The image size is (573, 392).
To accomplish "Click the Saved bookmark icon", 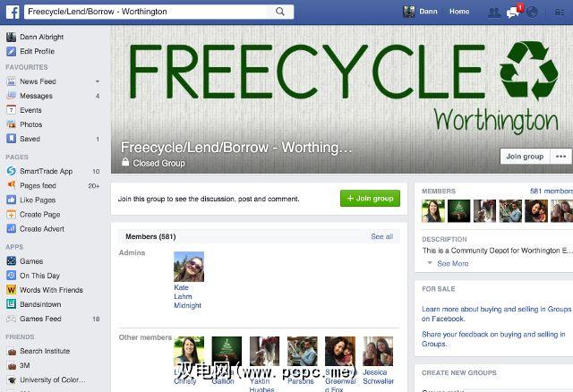I will tap(12, 139).
